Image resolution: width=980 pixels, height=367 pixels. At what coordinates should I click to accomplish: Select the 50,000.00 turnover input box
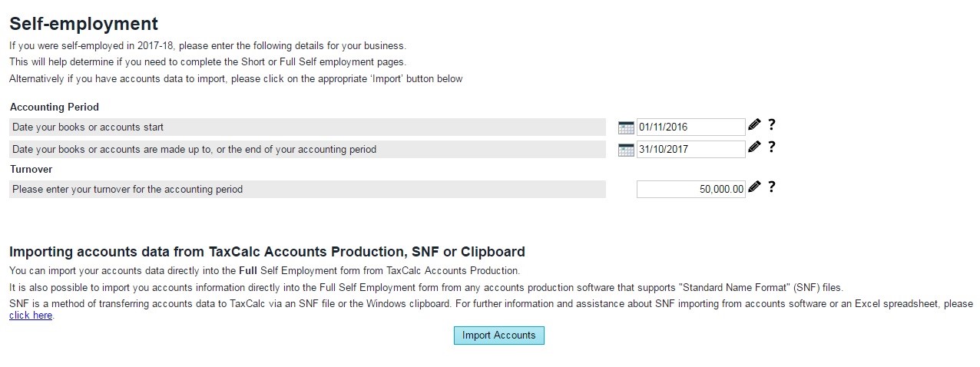(x=690, y=189)
